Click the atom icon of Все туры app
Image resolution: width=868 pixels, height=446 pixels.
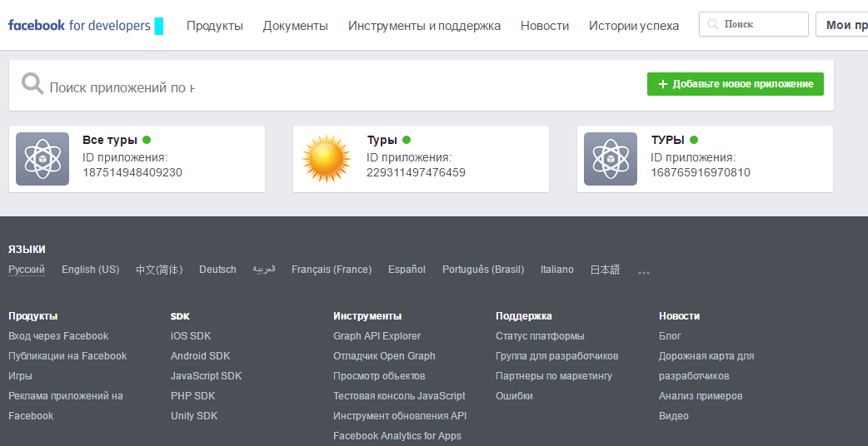click(42, 159)
